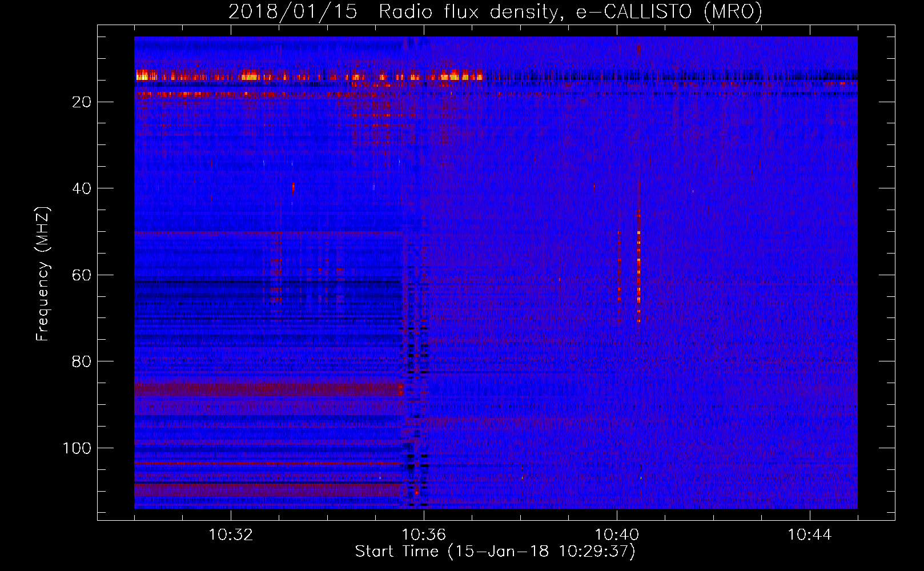The width and height of the screenshot is (924, 571).
Task: Click the "Frequency (MHZ)" y-axis label
Action: coord(43,274)
